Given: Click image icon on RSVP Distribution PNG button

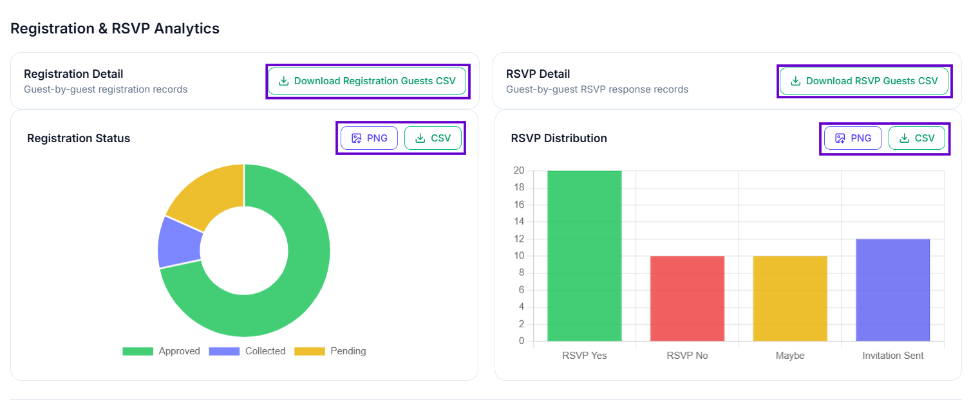Looking at the screenshot, I should pyautogui.click(x=840, y=138).
